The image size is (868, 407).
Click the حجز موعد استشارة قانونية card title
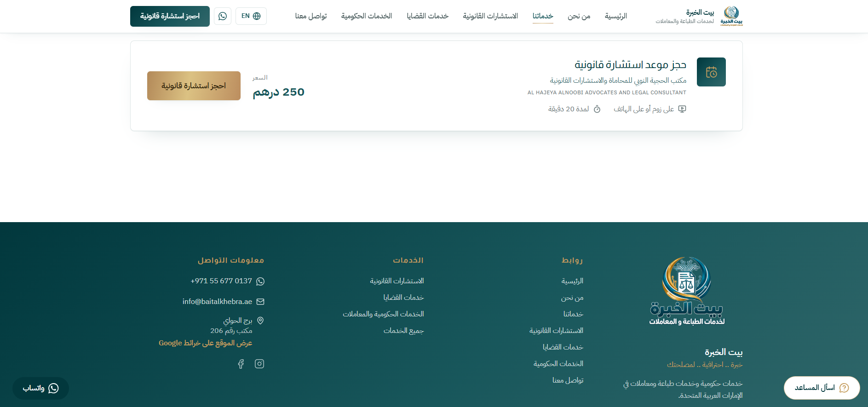click(x=630, y=65)
